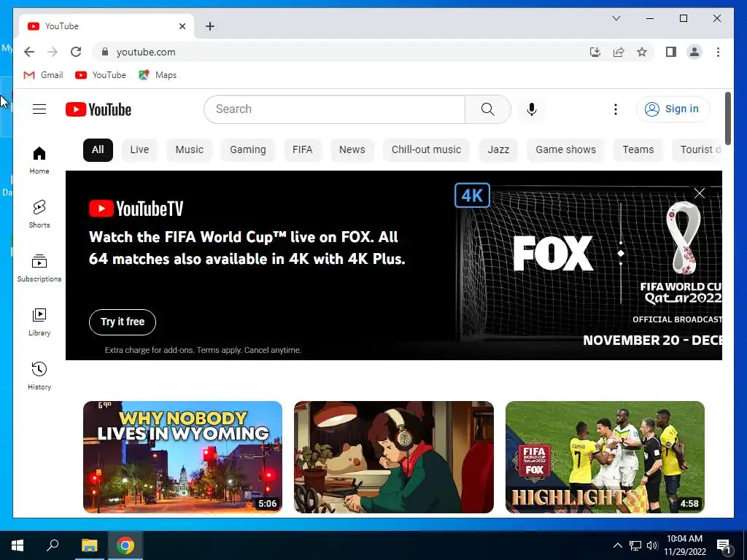Open History from sidebar
747x560 pixels.
point(39,376)
